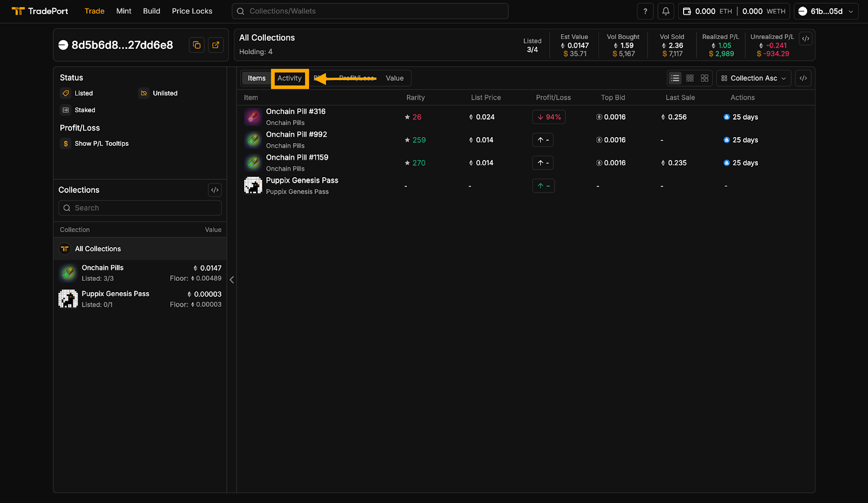Click Onchain Pill #316 name link
The image size is (868, 503).
[296, 112]
